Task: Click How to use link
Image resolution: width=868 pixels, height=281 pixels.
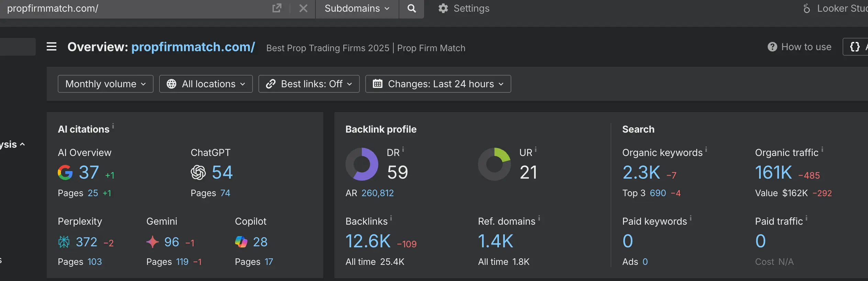Action: click(806, 47)
